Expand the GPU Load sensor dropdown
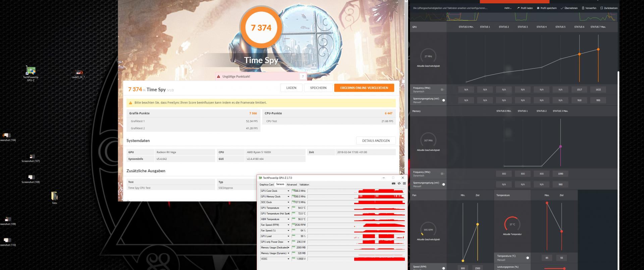This screenshot has height=270, width=644. [288, 236]
